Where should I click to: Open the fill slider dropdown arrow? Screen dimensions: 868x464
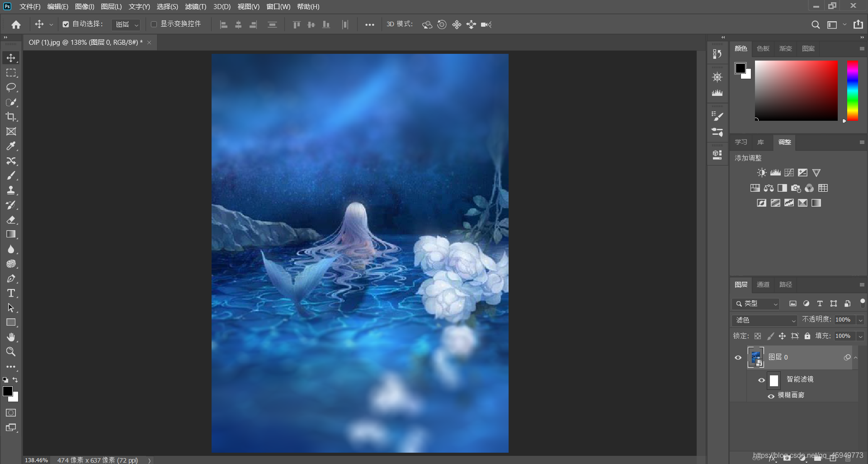(x=861, y=336)
